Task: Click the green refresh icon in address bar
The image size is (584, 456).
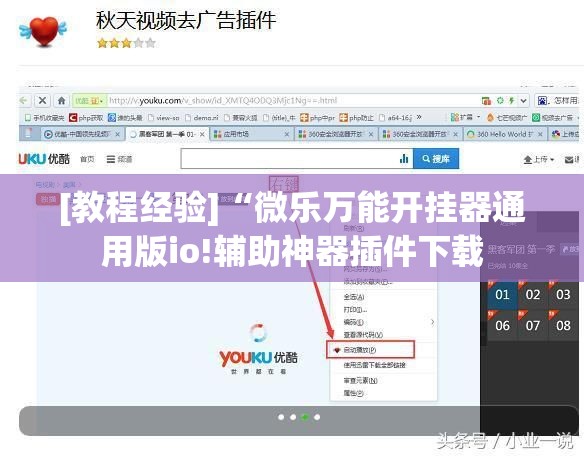Action: pyautogui.click(x=500, y=101)
